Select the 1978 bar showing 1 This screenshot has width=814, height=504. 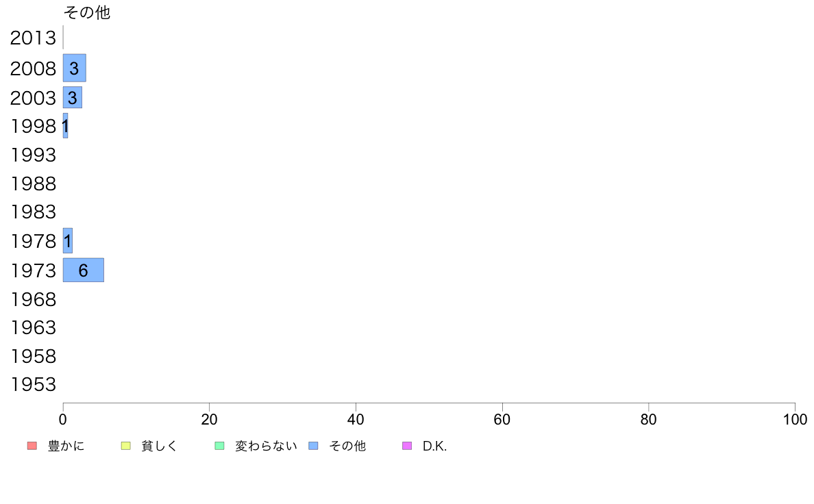click(67, 241)
